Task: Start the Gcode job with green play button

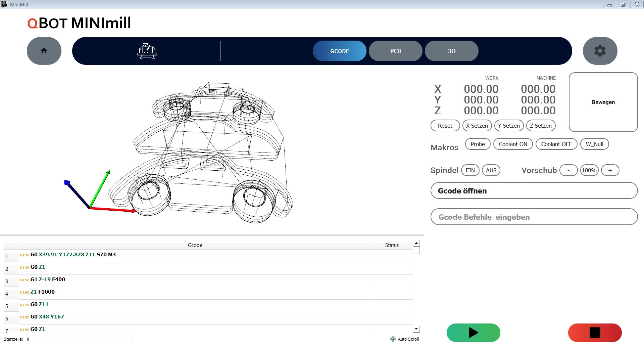Action: tap(473, 333)
